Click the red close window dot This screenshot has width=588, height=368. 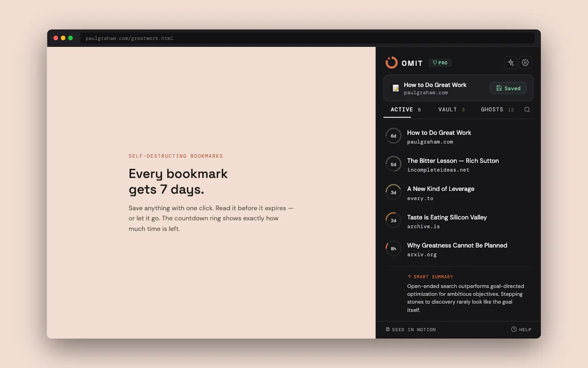tap(56, 38)
